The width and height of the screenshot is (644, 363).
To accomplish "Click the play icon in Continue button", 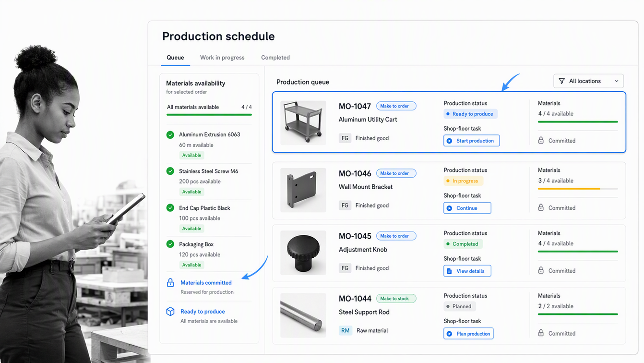I will (x=450, y=208).
